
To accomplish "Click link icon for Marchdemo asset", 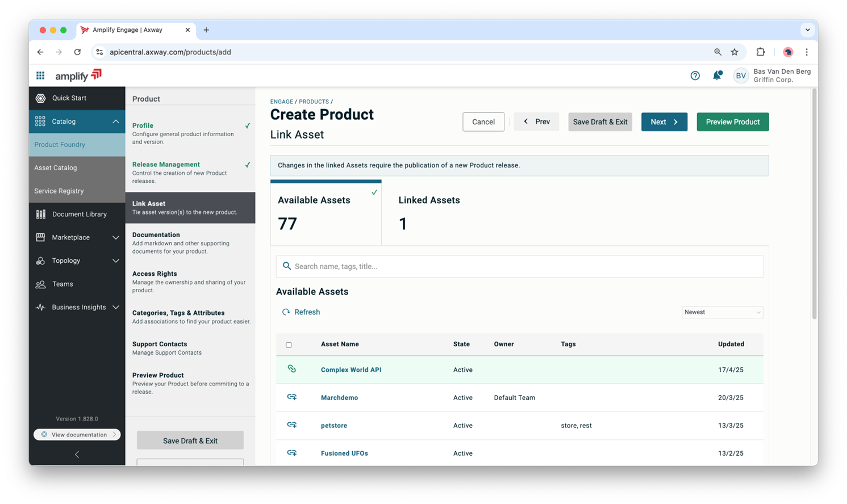I will point(291,397).
